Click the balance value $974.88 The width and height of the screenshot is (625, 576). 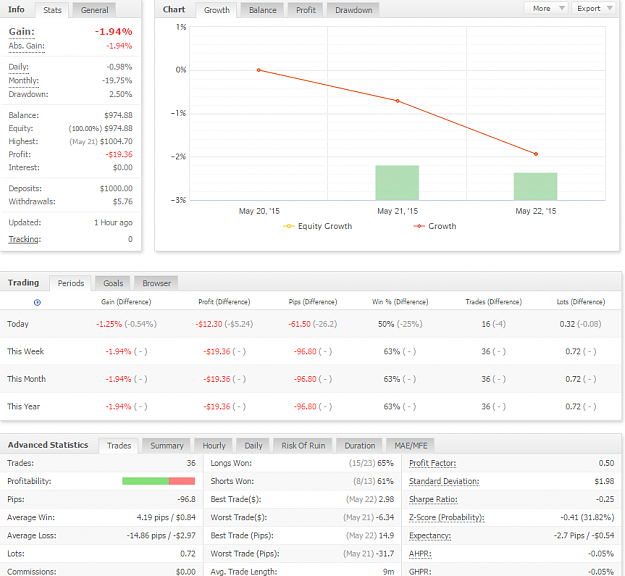click(118, 115)
